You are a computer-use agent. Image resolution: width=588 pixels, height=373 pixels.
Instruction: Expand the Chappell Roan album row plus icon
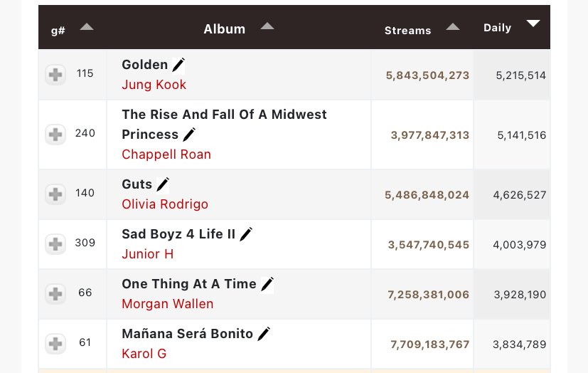[x=55, y=135]
